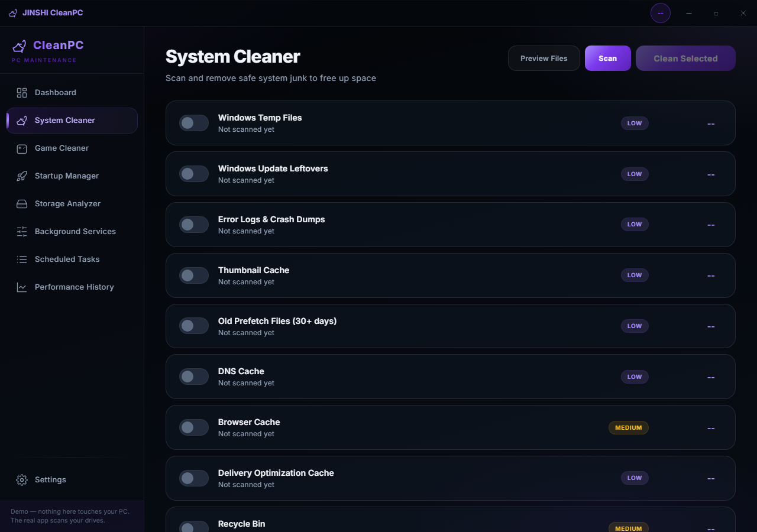This screenshot has width=757, height=532.
Task: Open the Startup Manager page
Action: click(72, 176)
